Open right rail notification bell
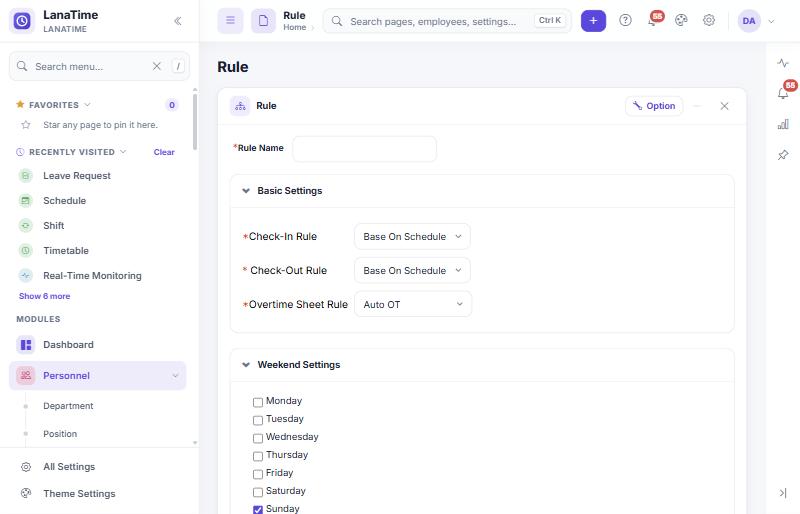Screen dimensions: 800x514 click(783, 93)
